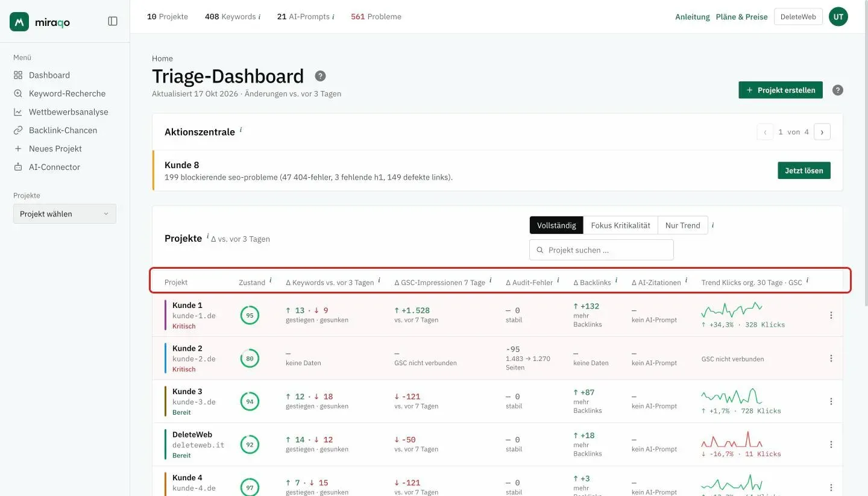Click the Projekt erstellen button

coord(781,90)
